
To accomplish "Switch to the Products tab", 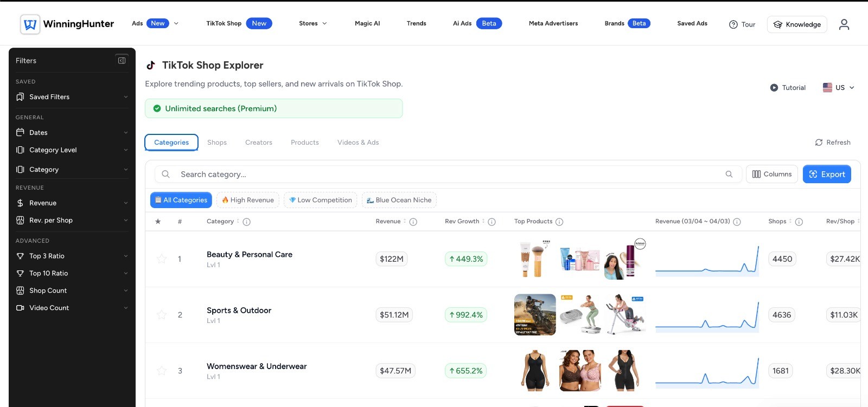I will coord(305,143).
